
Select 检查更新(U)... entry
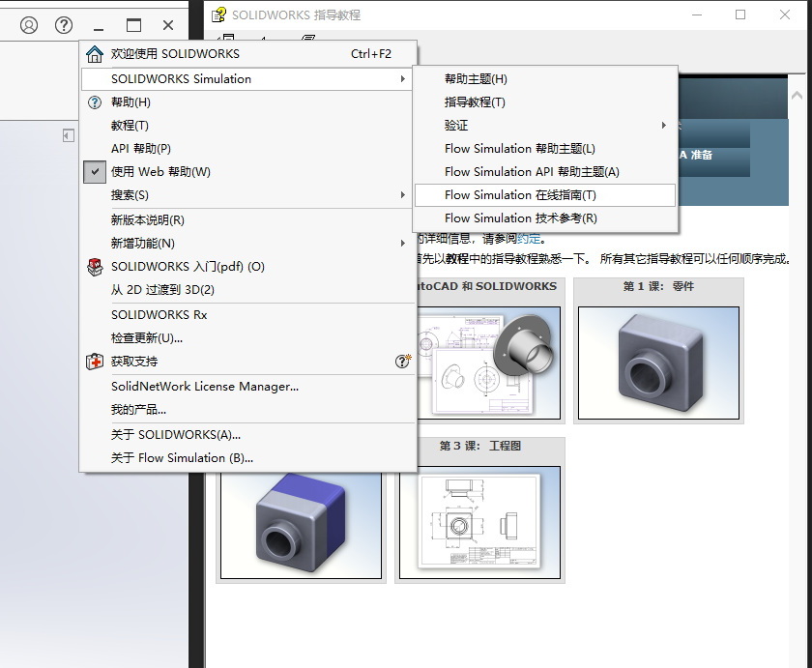(248, 338)
